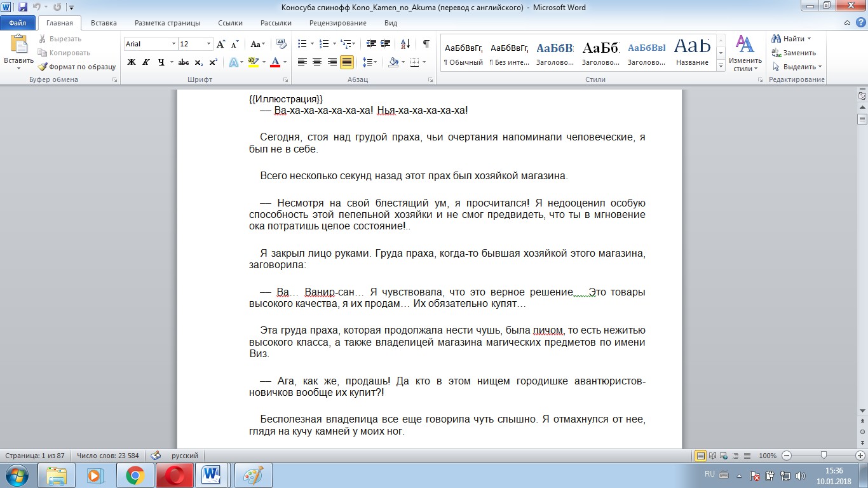Image resolution: width=868 pixels, height=488 pixels.
Task: Undo last action in quick access toolbar
Action: (37, 8)
